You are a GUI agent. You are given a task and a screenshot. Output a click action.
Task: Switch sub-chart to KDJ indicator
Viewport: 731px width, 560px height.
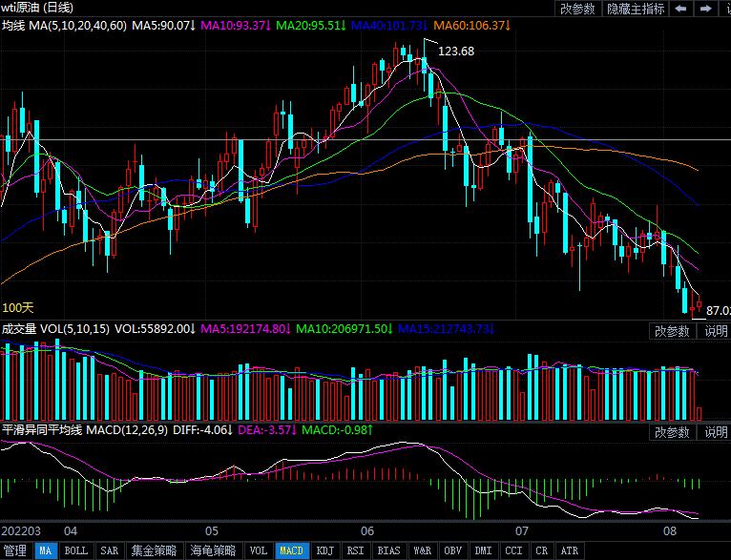(324, 550)
